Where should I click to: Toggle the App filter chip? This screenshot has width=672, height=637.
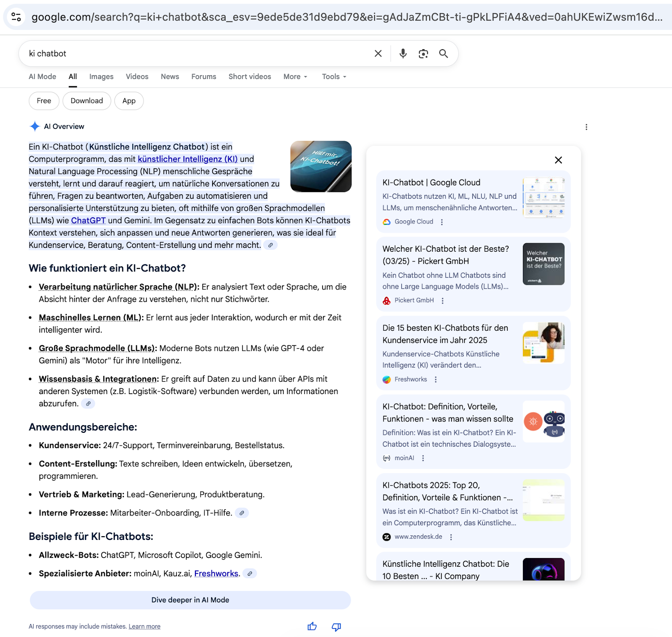pos(129,101)
